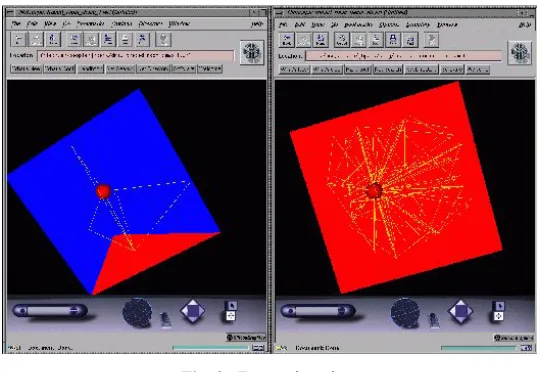This screenshot has height=372, width=542.
Task: Click the diamond pan control under the blue cube
Action: [x=193, y=311]
